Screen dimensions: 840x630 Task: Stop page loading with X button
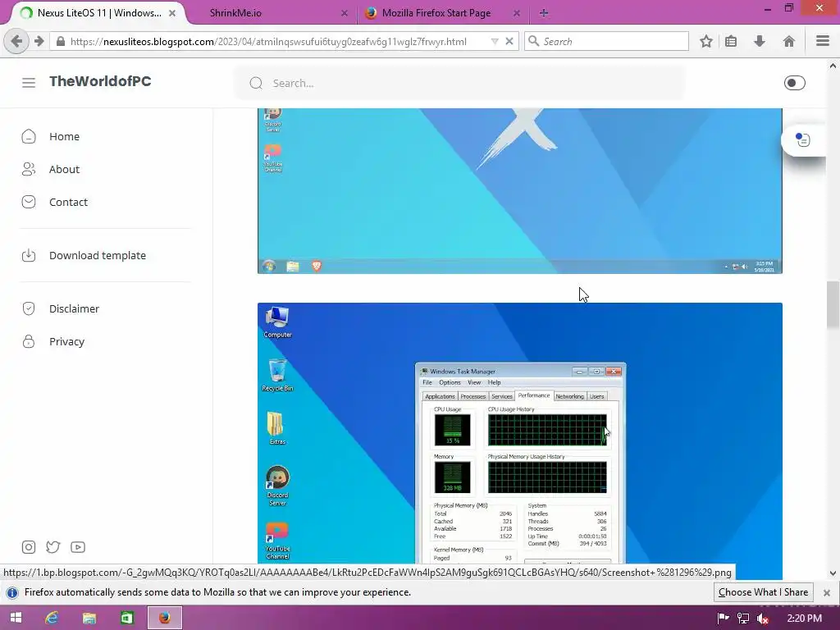[509, 41]
